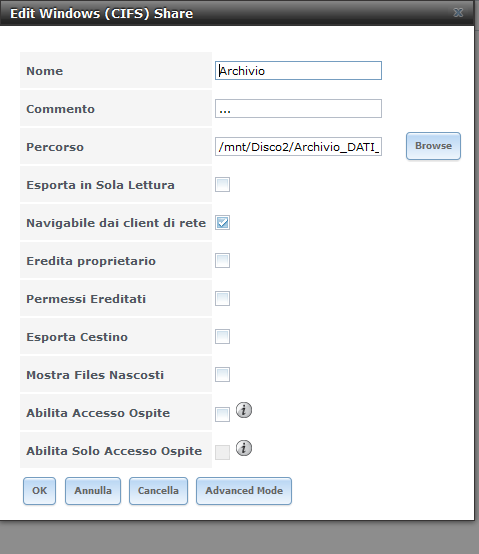The image size is (479, 554).
Task: Toggle Mostra Files Nascosti checkbox
Action: pos(223,375)
